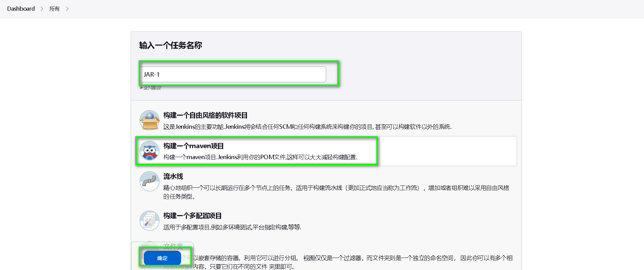Choose the 流水线 option title
Viewport: 644px width, 270px height.
pos(173,176)
